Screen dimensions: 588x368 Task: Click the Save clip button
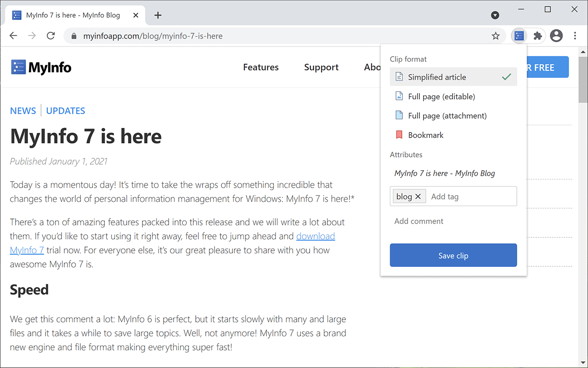(453, 255)
